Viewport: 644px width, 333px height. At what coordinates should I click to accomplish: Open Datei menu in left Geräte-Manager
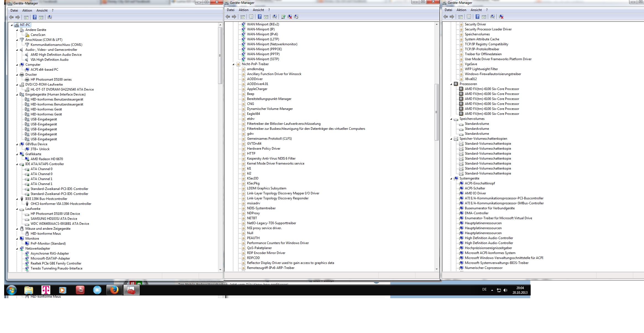click(x=14, y=10)
